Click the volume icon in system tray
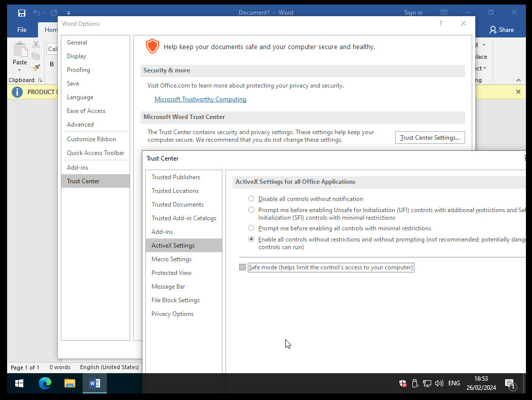The width and height of the screenshot is (532, 400). tap(439, 383)
